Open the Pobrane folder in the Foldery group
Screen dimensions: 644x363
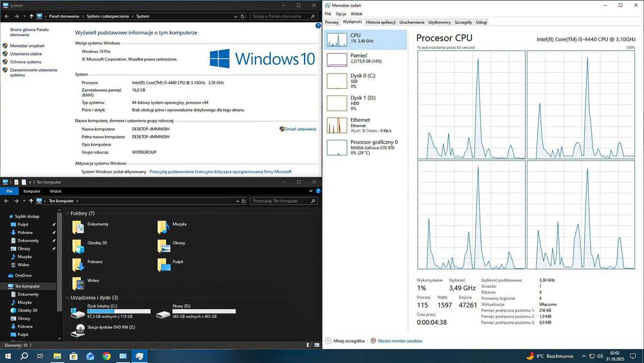(x=87, y=264)
